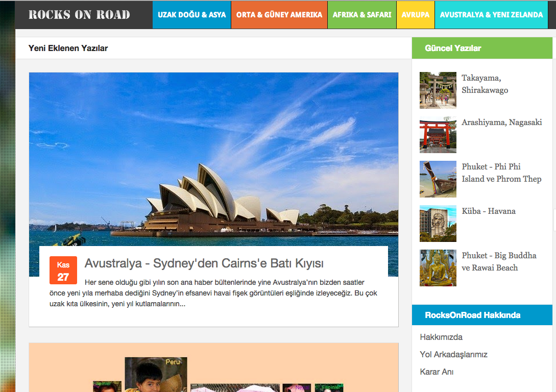
Task: Click the Takayama torii gate thumbnail
Action: (x=438, y=90)
